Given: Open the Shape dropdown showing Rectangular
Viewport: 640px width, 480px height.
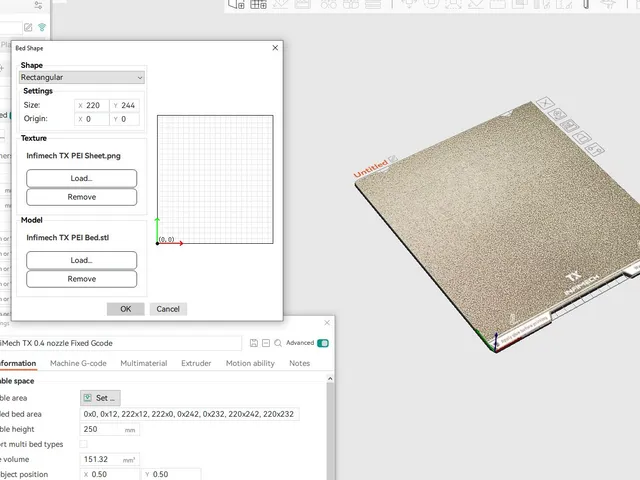Looking at the screenshot, I should [82, 77].
